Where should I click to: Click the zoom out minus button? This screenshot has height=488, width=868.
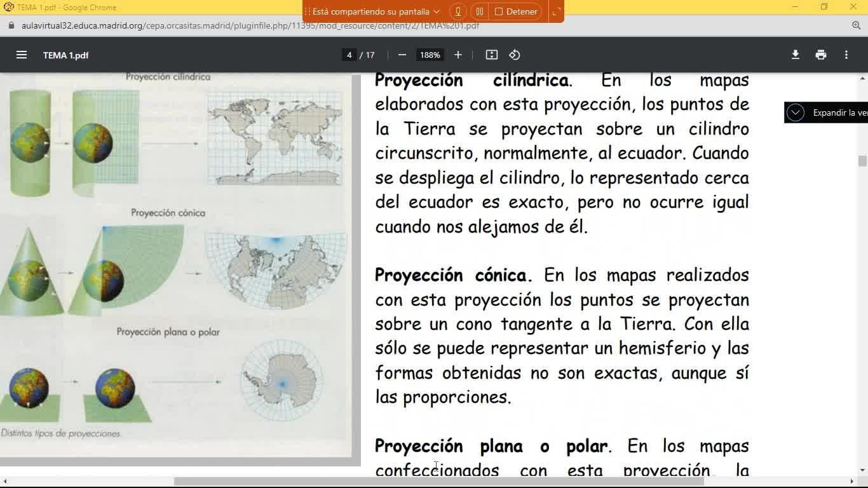pyautogui.click(x=402, y=55)
